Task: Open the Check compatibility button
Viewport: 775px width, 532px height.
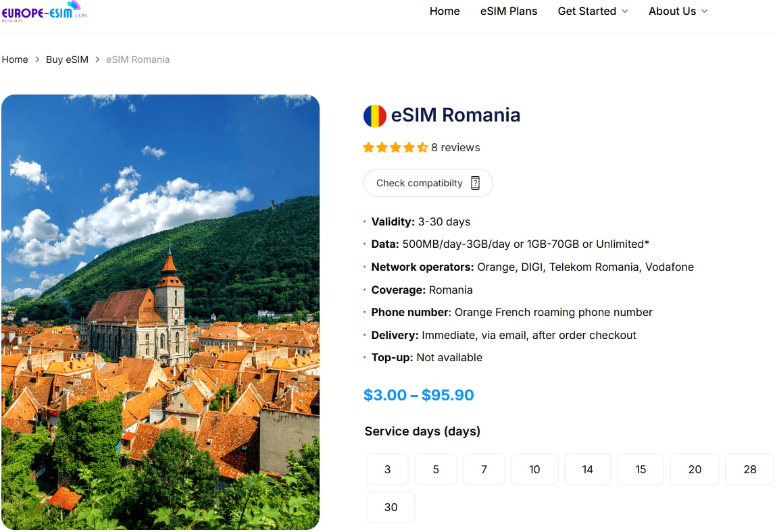Action: [428, 182]
